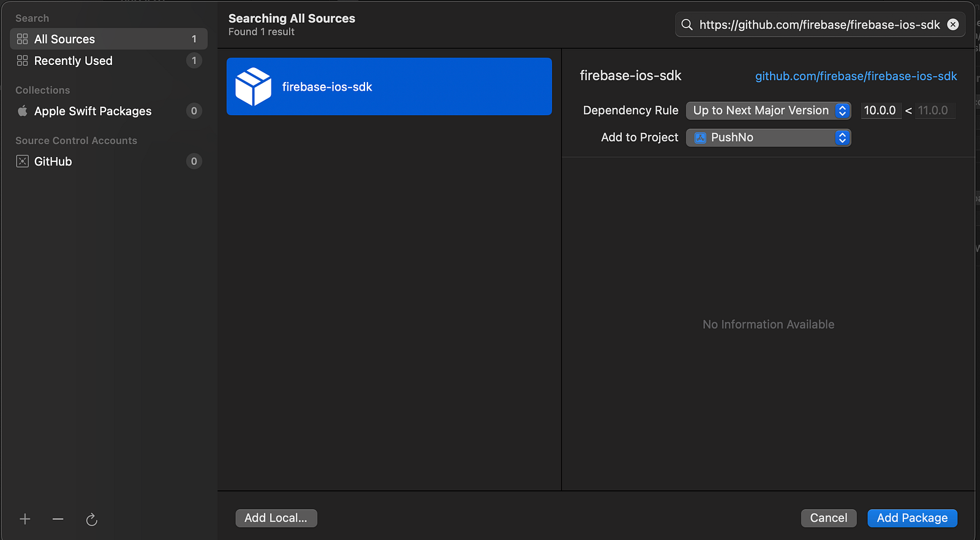Click the PushNo project icon in dropdown
The image size is (980, 540).
[x=700, y=138]
